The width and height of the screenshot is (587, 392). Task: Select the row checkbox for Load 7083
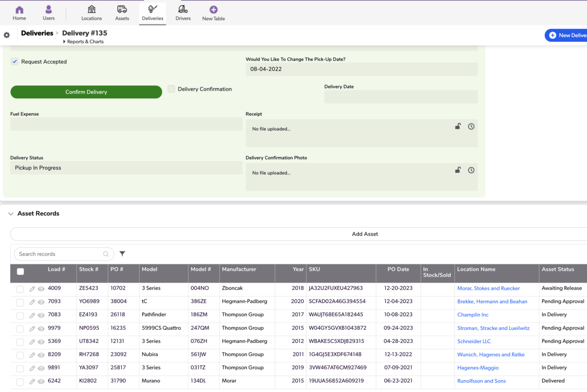pos(20,316)
